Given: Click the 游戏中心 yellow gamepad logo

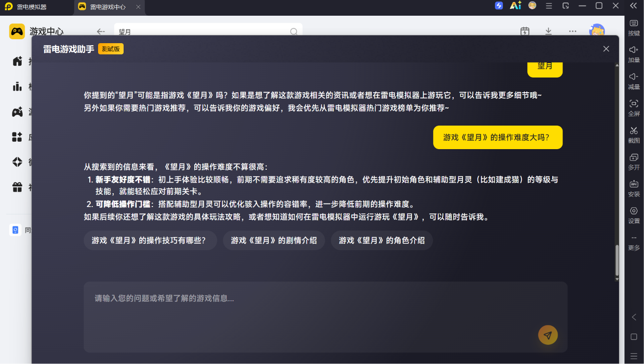Looking at the screenshot, I should pyautogui.click(x=17, y=31).
